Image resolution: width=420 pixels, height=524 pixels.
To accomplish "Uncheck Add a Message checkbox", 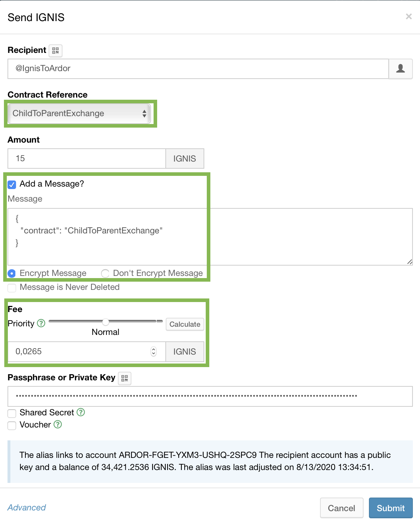I will (x=12, y=184).
